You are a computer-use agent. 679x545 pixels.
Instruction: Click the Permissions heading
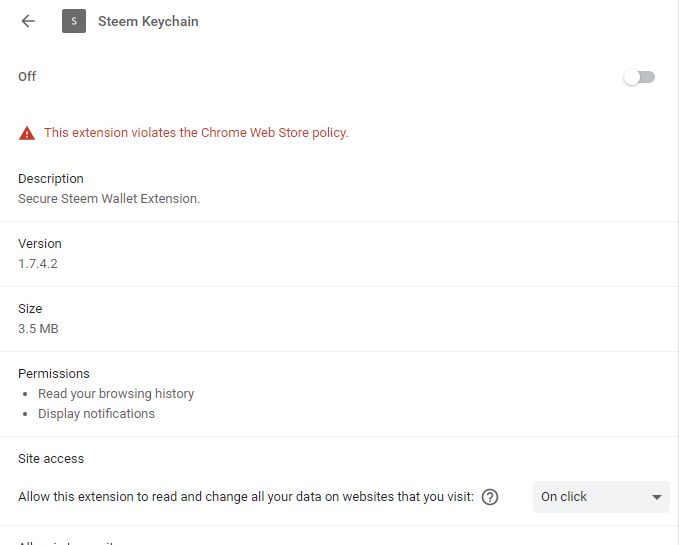tap(54, 374)
